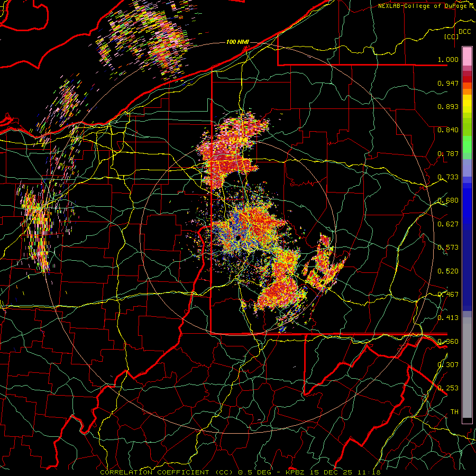Pick the bright green band of the color scale

click(467, 144)
